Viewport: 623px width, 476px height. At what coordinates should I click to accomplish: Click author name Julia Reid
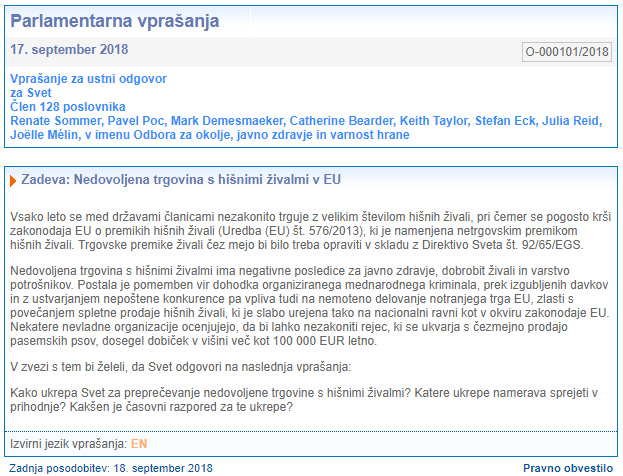(x=571, y=121)
